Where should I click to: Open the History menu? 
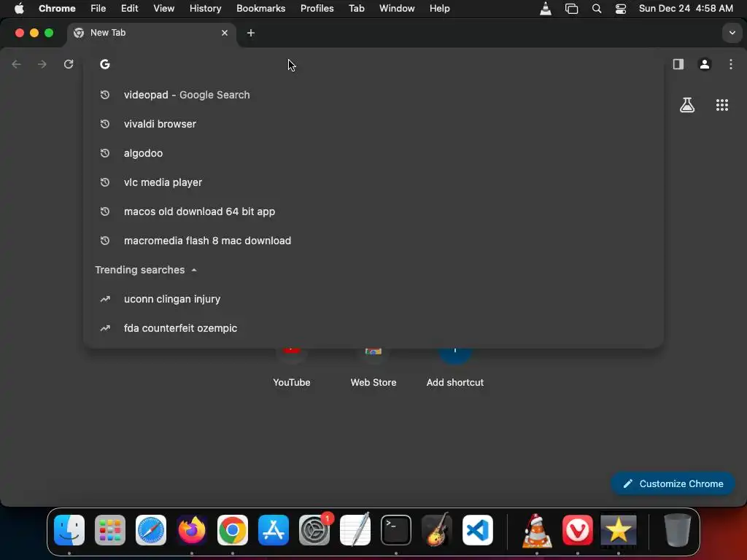pos(205,8)
